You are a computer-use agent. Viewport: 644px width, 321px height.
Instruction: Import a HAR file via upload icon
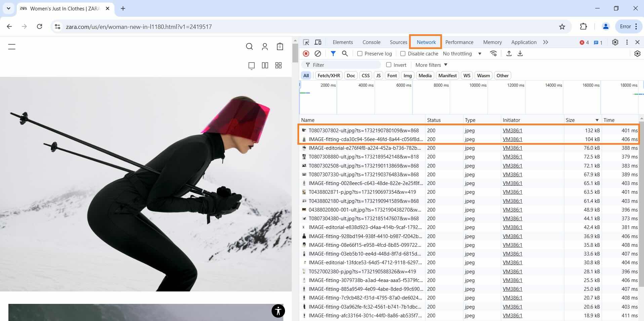click(509, 53)
